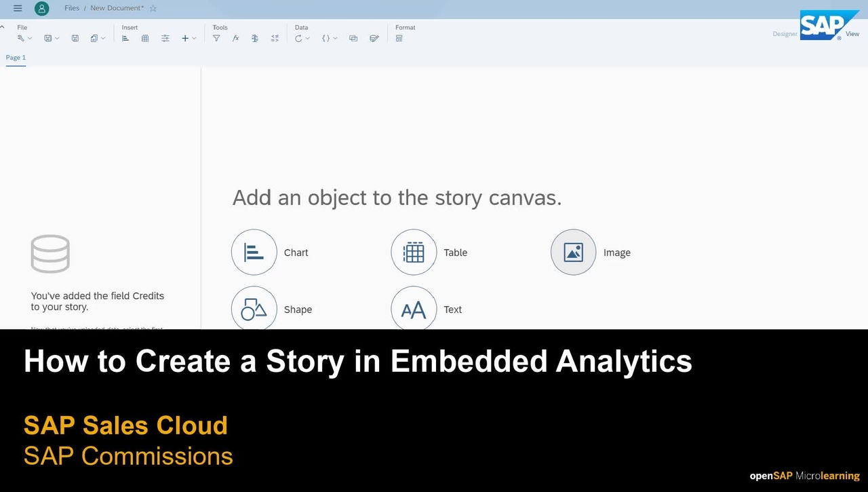This screenshot has width=868, height=492.
Task: Open the story filter funnel tool
Action: [x=216, y=39]
